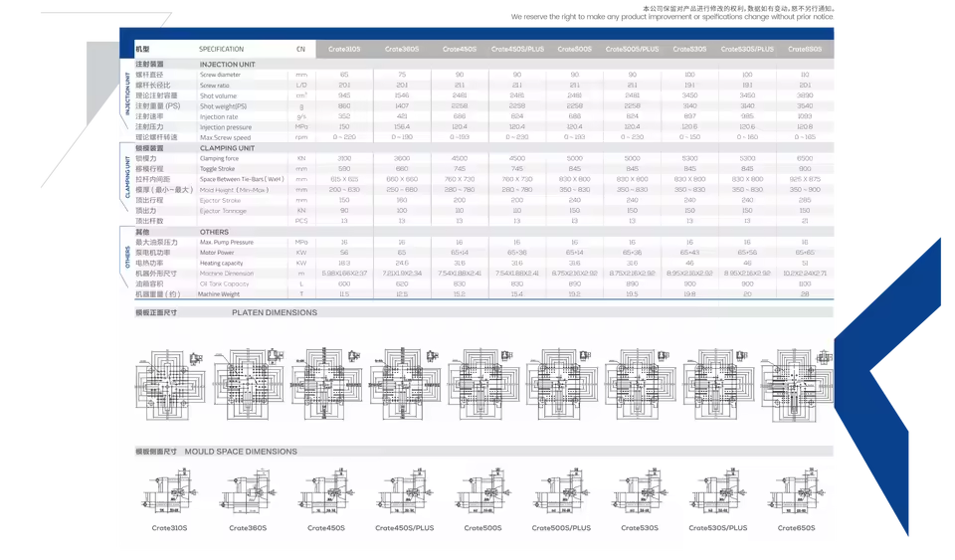This screenshot has height=560, width=955.
Task: Click the 'Mold Height (Min-Max)' row label
Action: pyautogui.click(x=234, y=191)
